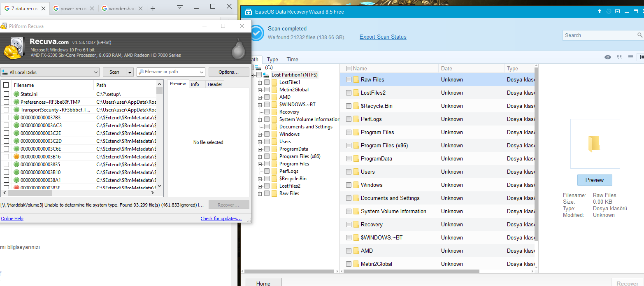Expand the ProgramData tree node

click(x=260, y=149)
